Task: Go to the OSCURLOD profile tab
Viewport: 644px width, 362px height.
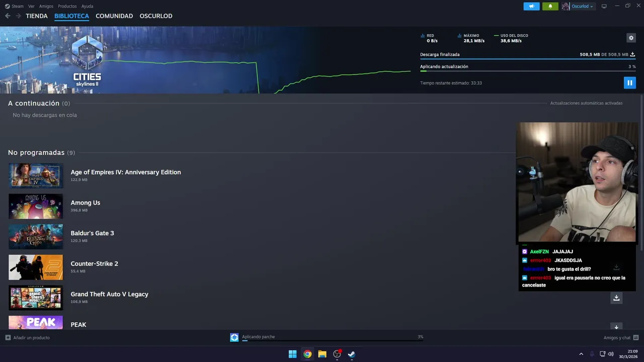Action: (156, 16)
